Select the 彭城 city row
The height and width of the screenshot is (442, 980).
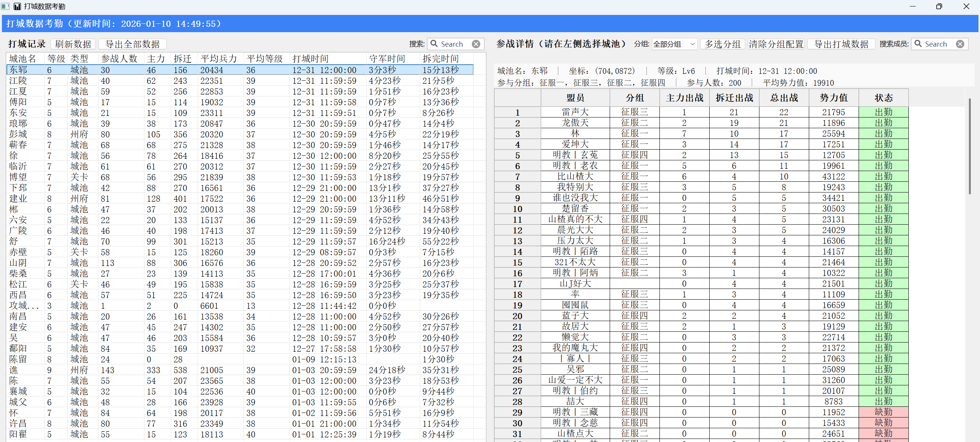pos(240,134)
